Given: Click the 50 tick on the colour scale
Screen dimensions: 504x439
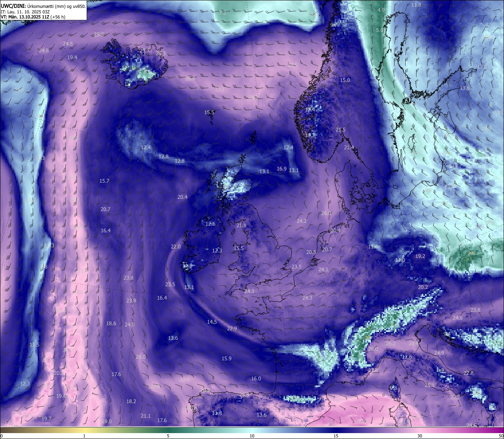Looking at the screenshot, I should click(x=500, y=436).
